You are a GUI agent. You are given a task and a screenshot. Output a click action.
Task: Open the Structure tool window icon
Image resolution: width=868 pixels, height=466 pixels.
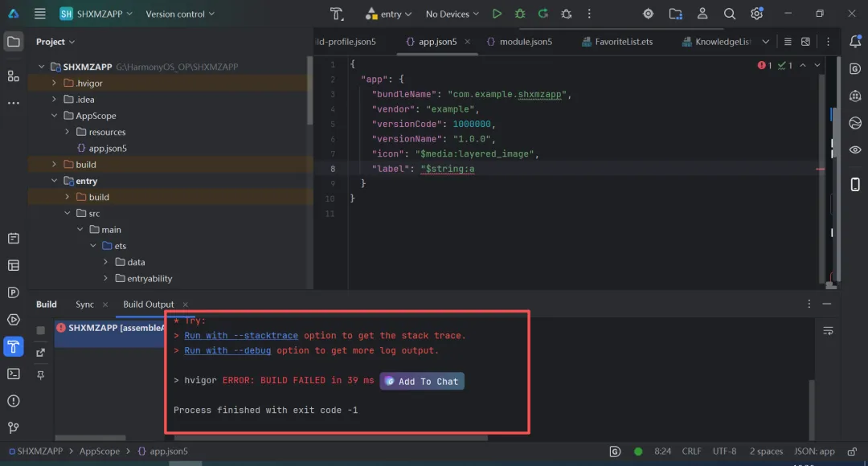[x=14, y=76]
